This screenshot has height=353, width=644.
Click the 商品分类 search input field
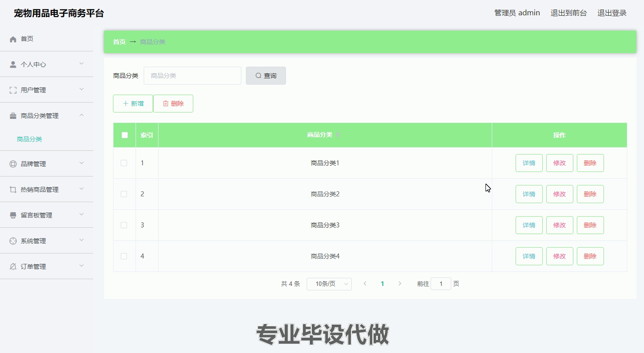tap(192, 76)
